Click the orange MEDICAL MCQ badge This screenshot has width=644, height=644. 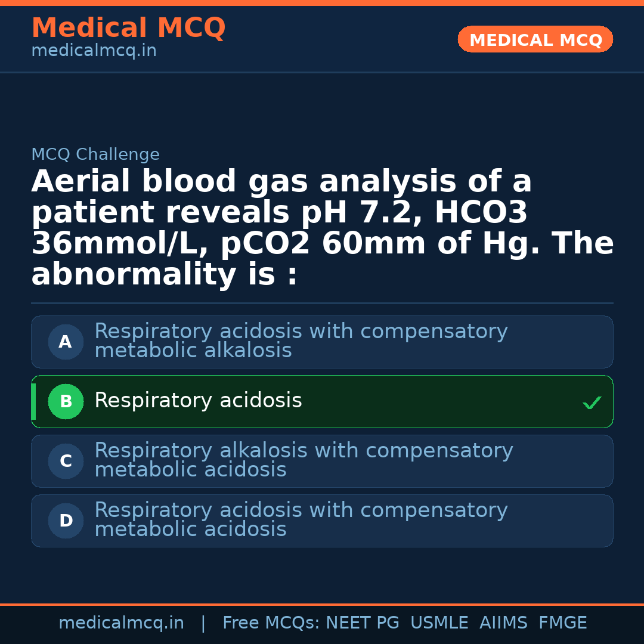pyautogui.click(x=535, y=40)
